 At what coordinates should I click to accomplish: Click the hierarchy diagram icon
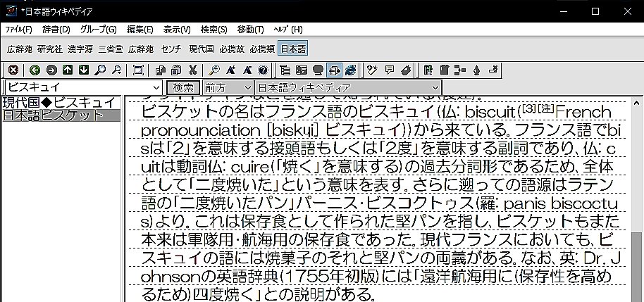[460, 70]
